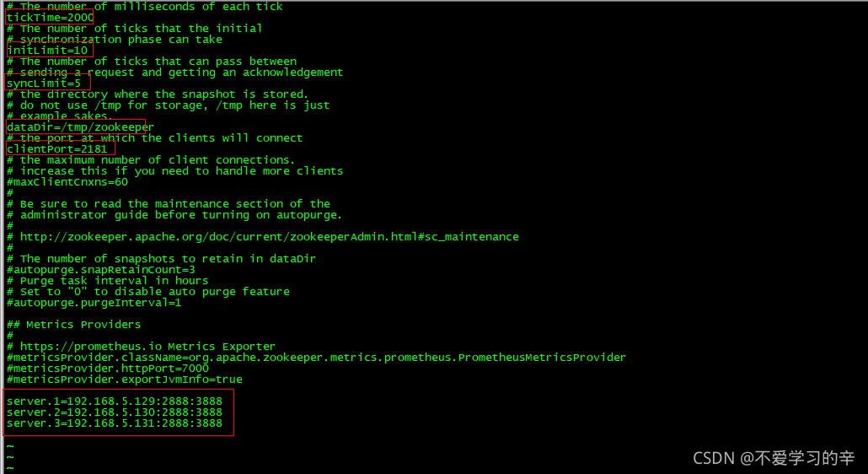The width and height of the screenshot is (868, 474).
Task: Click the metricsProvider.exportJvmInfo=true line
Action: tap(125, 380)
